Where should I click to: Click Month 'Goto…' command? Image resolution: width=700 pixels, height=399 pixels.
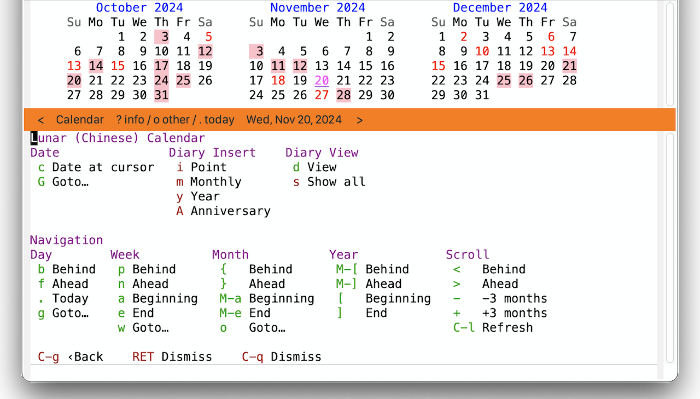tap(252, 328)
